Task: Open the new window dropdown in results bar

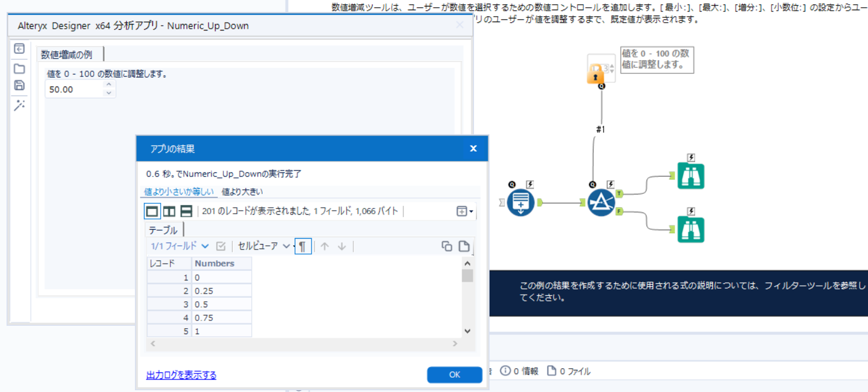Action: [x=464, y=211]
